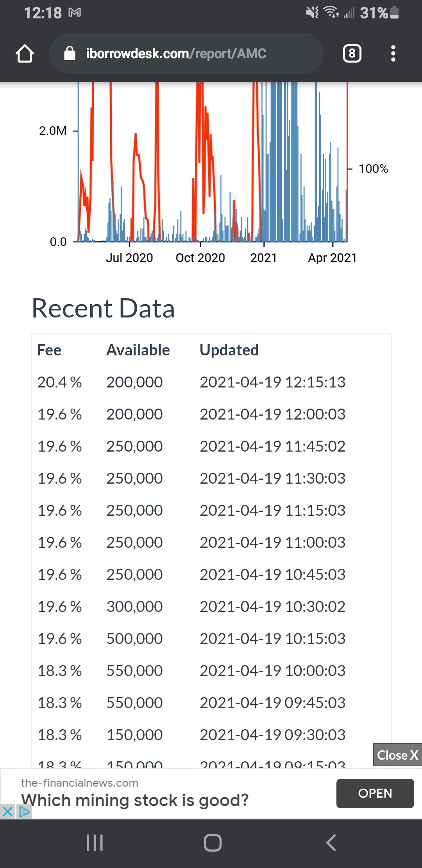The width and height of the screenshot is (422, 868).
Task: Tap the "Which mining stock is good?" ad text
Action: 135,800
